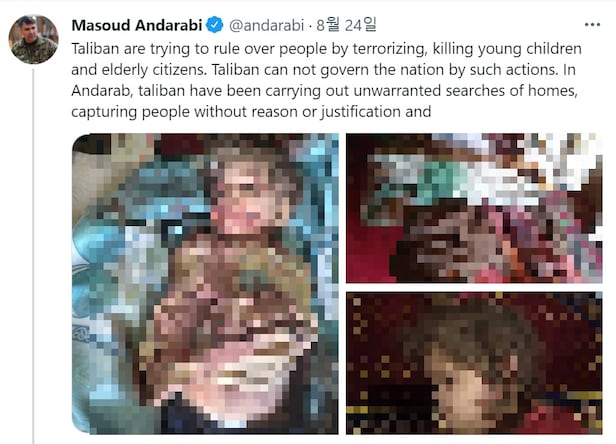Open Masoud Andarabi's profile avatar
This screenshot has height=444, width=616.
pos(33,40)
